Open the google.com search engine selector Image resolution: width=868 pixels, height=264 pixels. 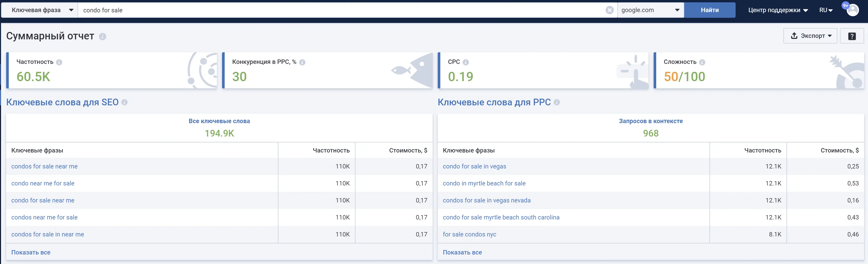[x=650, y=10]
